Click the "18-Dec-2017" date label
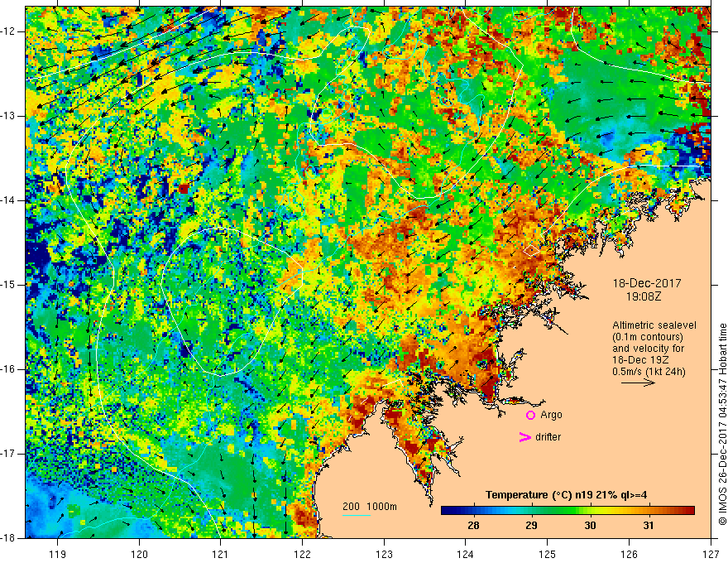Screen dimensions: 728x563 tap(647, 283)
